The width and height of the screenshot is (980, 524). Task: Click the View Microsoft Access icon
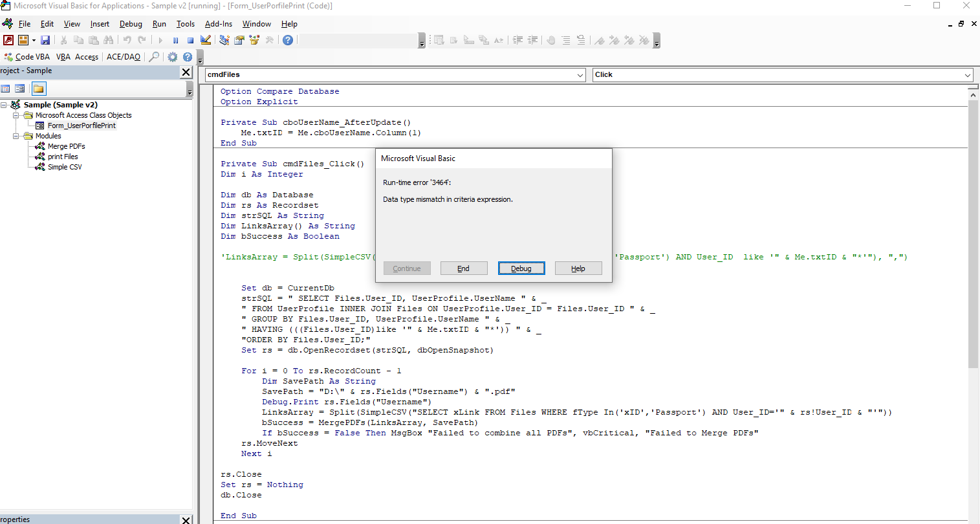8,40
